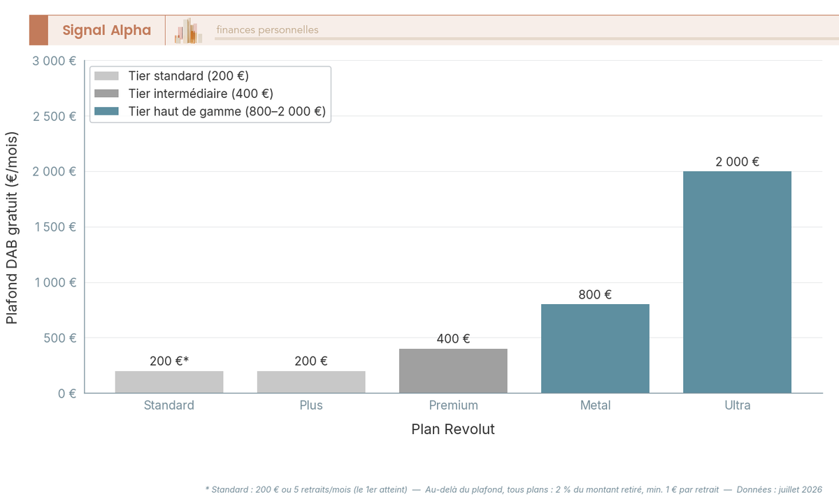Click the '2 000 €' y-axis tick label
Screen dimensions: 839x504
[x=55, y=171]
